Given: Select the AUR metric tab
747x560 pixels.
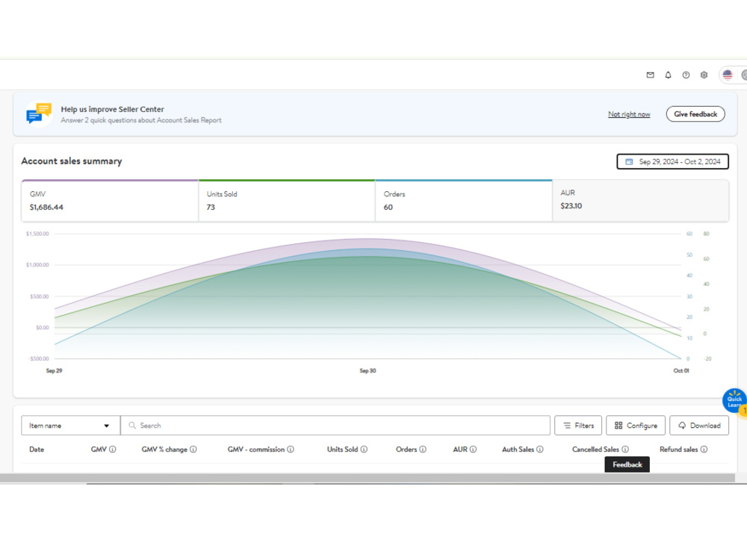Looking at the screenshot, I should (640, 200).
